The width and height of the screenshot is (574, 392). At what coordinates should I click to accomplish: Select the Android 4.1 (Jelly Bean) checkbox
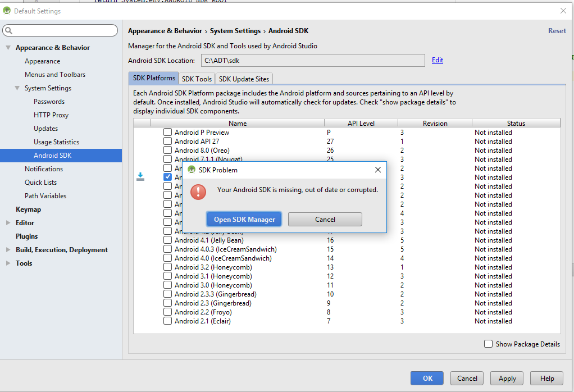click(167, 240)
